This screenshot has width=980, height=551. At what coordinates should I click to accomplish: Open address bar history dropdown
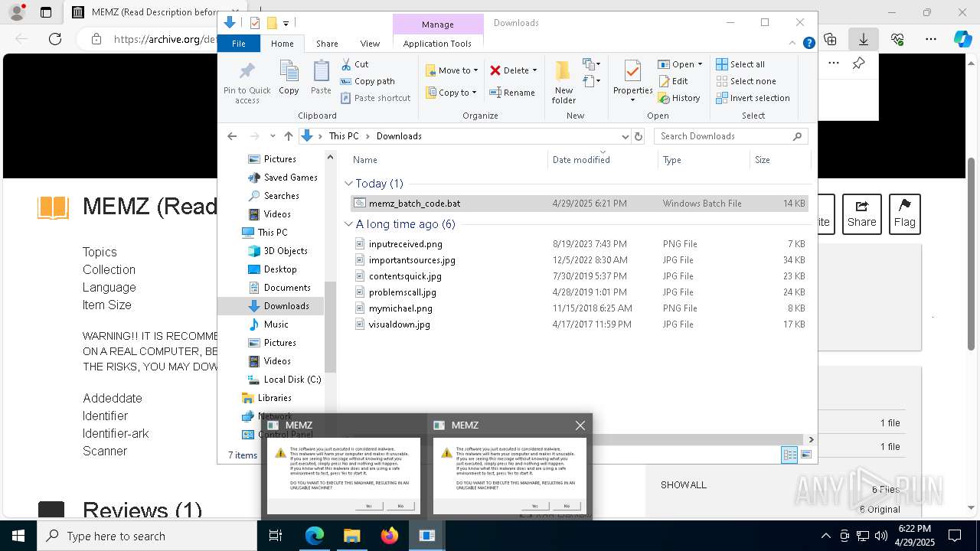click(625, 136)
